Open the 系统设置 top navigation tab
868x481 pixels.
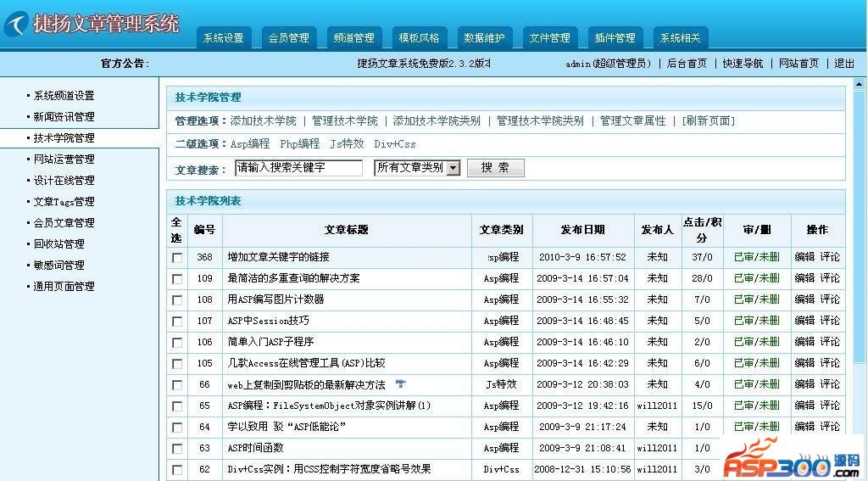[223, 38]
